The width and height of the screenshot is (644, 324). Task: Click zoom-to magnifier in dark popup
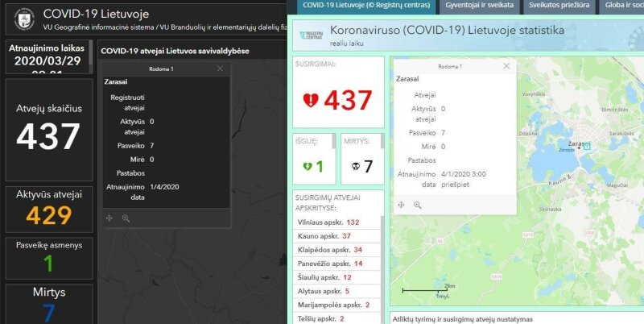(x=126, y=218)
